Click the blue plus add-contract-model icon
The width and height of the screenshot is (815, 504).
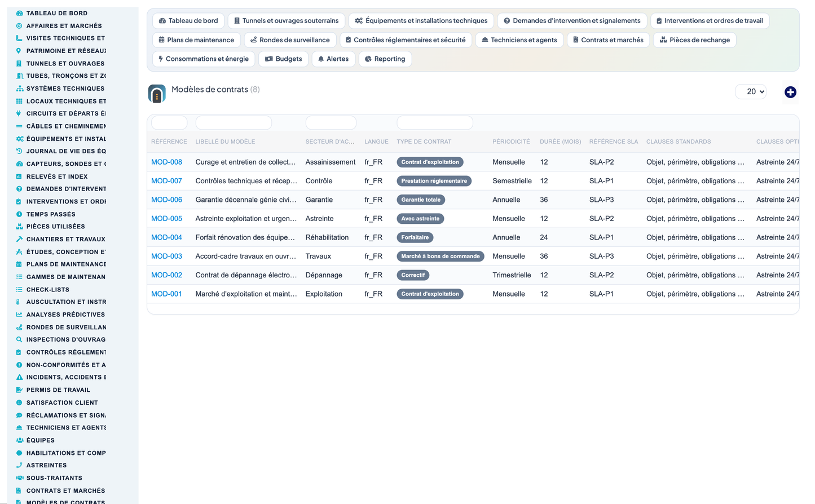click(790, 92)
